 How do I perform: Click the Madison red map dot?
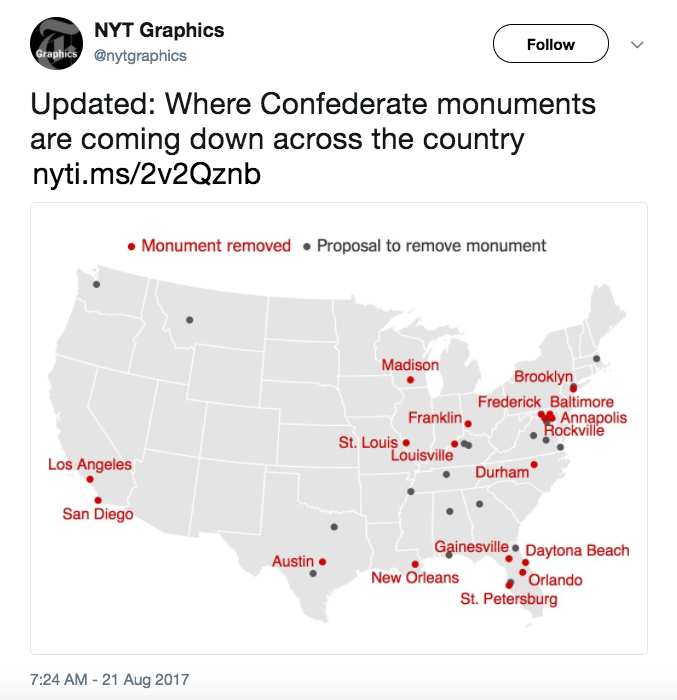(410, 380)
